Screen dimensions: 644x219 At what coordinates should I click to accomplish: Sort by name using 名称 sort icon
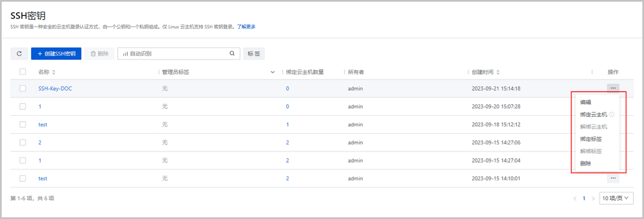tap(54, 72)
